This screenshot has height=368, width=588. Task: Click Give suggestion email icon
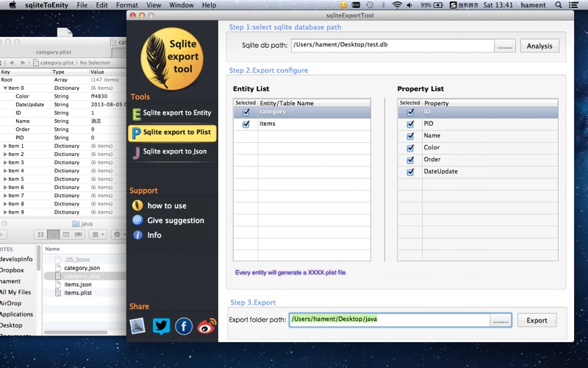tap(137, 220)
